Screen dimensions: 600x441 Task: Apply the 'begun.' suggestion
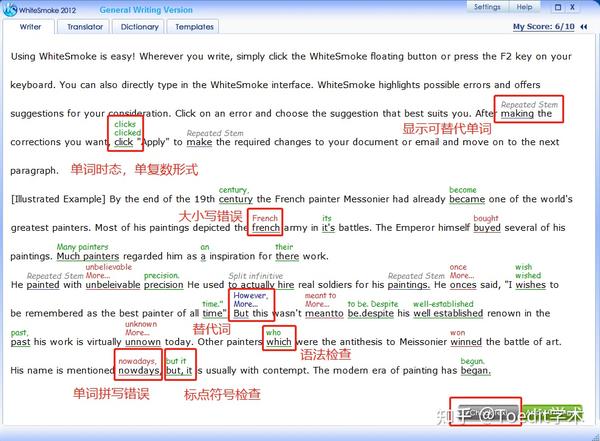click(473, 361)
